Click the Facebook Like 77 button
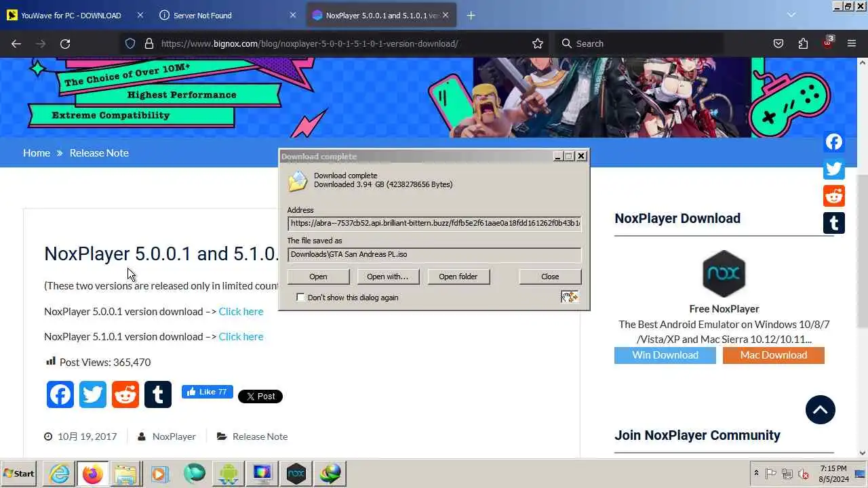868x488 pixels. 207,392
